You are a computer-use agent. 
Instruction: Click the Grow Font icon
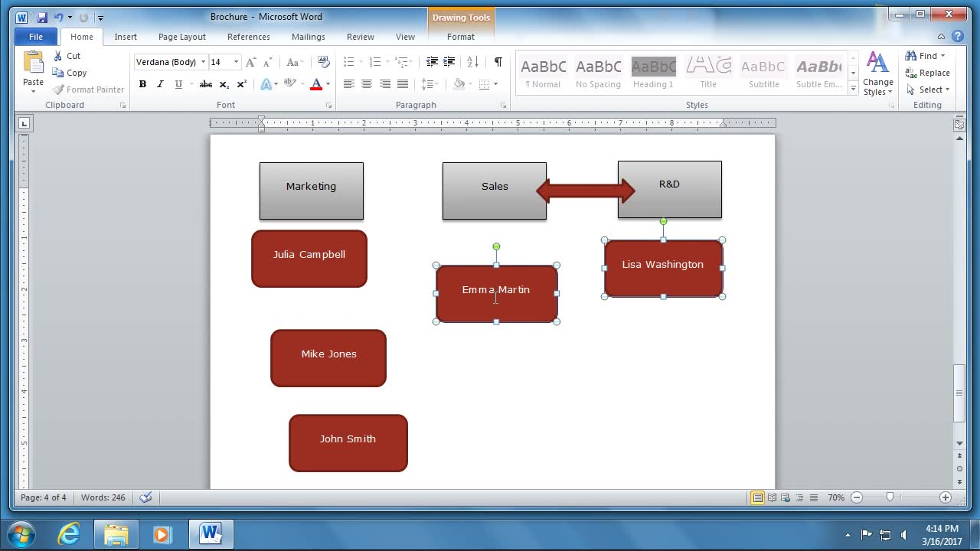[x=251, y=62]
